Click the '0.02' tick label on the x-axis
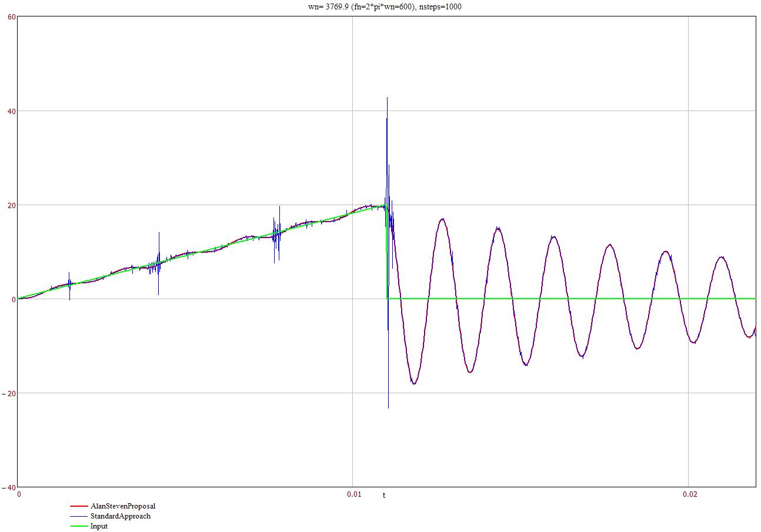This screenshot has width=761, height=532. (x=689, y=494)
